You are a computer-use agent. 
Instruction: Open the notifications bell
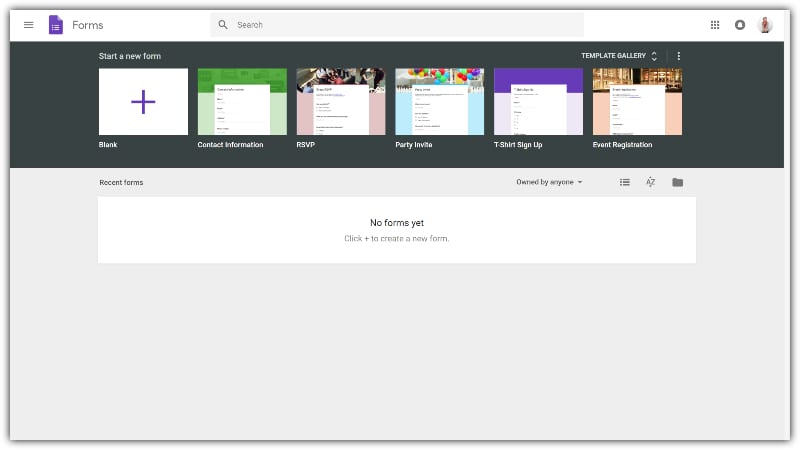(x=740, y=25)
